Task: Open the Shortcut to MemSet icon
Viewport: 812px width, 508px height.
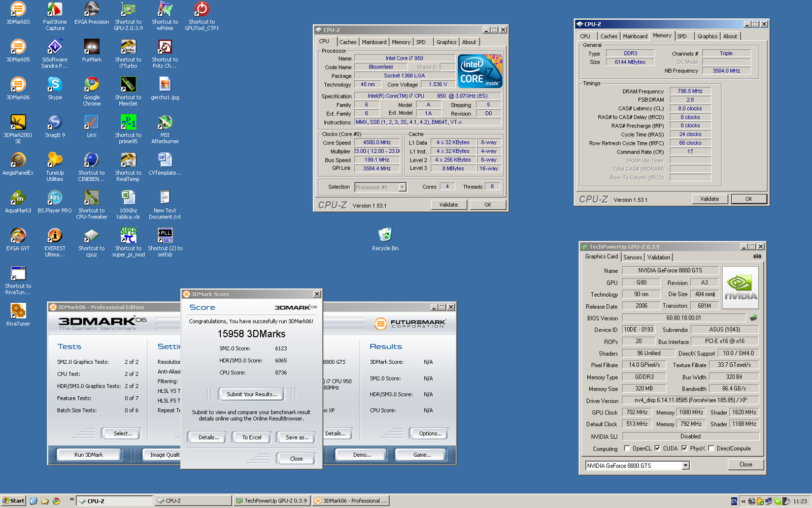Action: click(128, 92)
